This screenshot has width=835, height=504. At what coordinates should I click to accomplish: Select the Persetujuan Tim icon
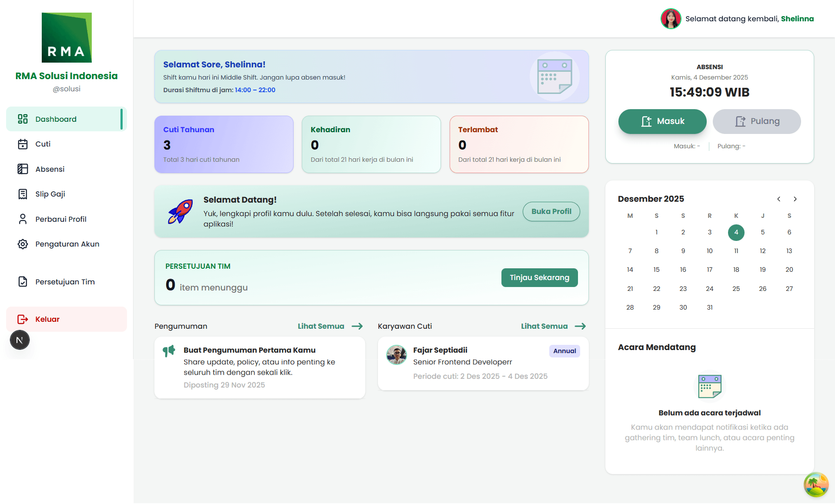(23, 282)
